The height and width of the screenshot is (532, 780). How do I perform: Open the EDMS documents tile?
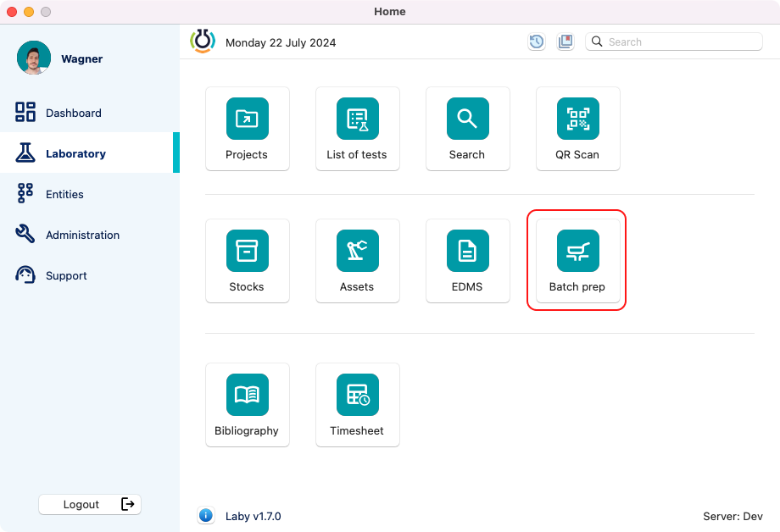click(x=468, y=261)
